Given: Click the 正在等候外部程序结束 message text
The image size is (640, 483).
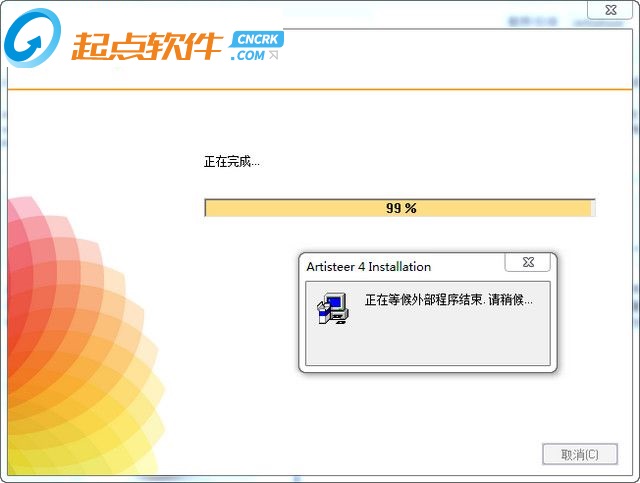Looking at the screenshot, I should pos(448,300).
